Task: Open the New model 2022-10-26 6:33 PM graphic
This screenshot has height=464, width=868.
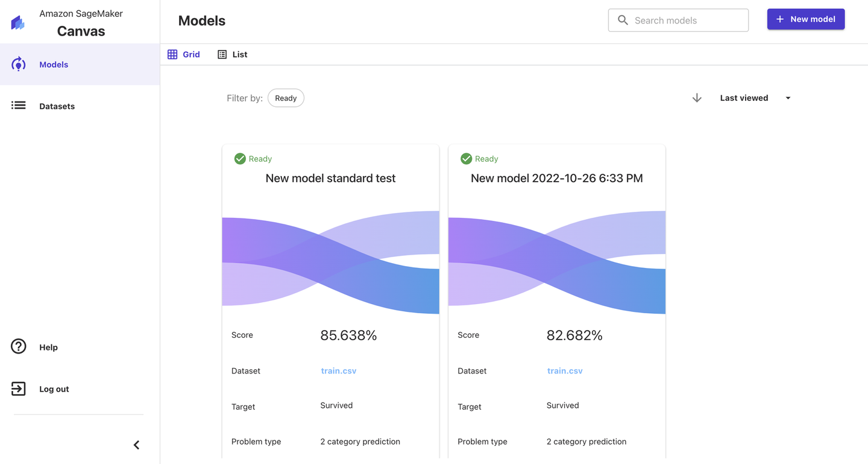Action: coord(556,262)
